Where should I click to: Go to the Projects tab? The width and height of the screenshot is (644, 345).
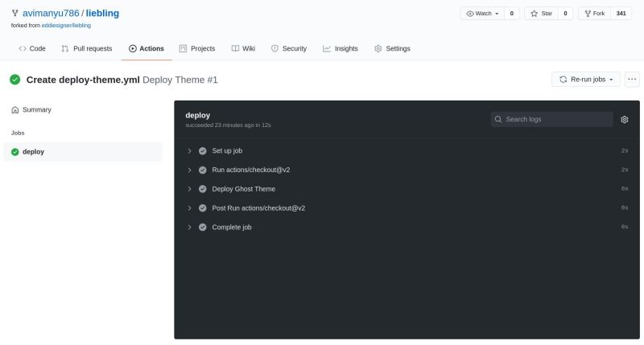(197, 48)
